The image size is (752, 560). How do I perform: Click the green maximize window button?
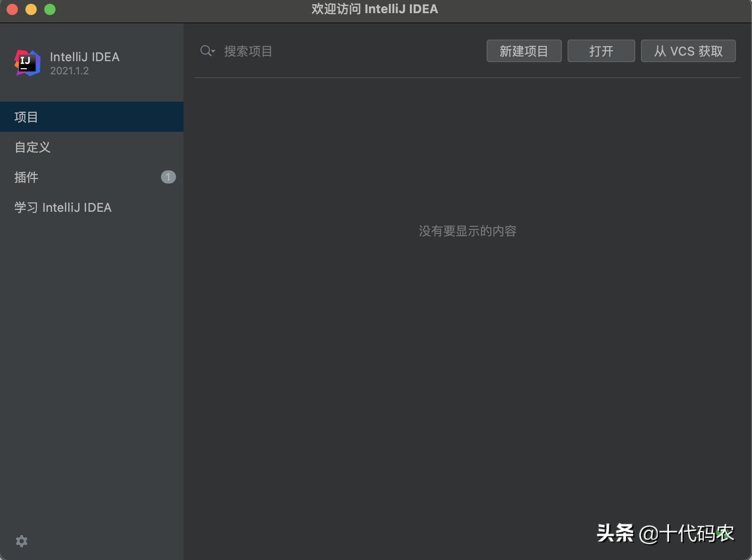[50, 9]
